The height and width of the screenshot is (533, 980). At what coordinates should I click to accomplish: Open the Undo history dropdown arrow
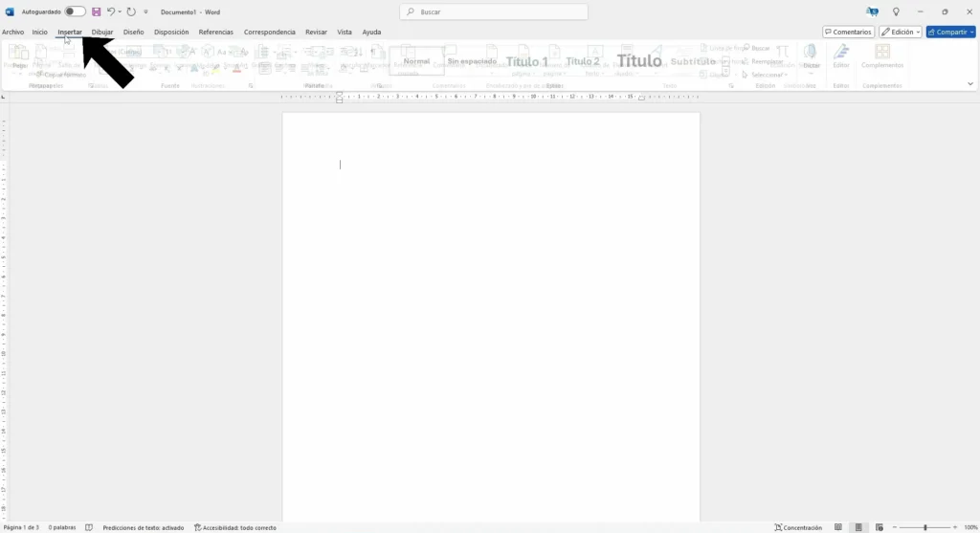click(x=120, y=11)
